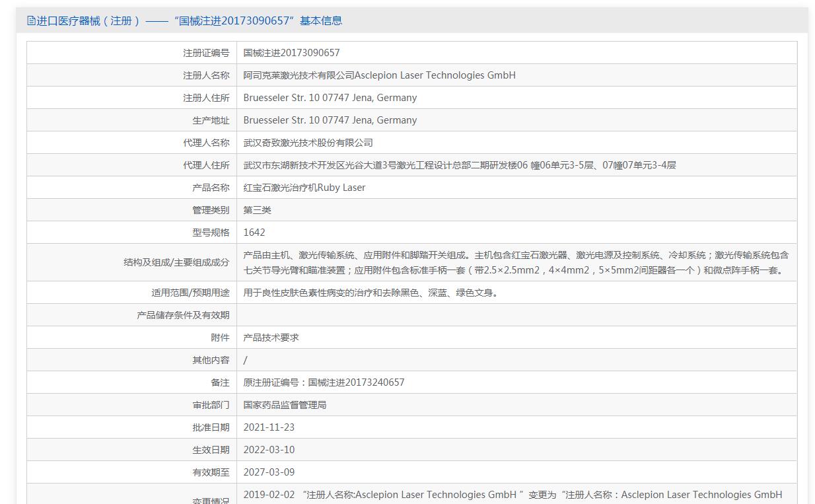Open the 产品技术要求 attachment

click(x=271, y=338)
